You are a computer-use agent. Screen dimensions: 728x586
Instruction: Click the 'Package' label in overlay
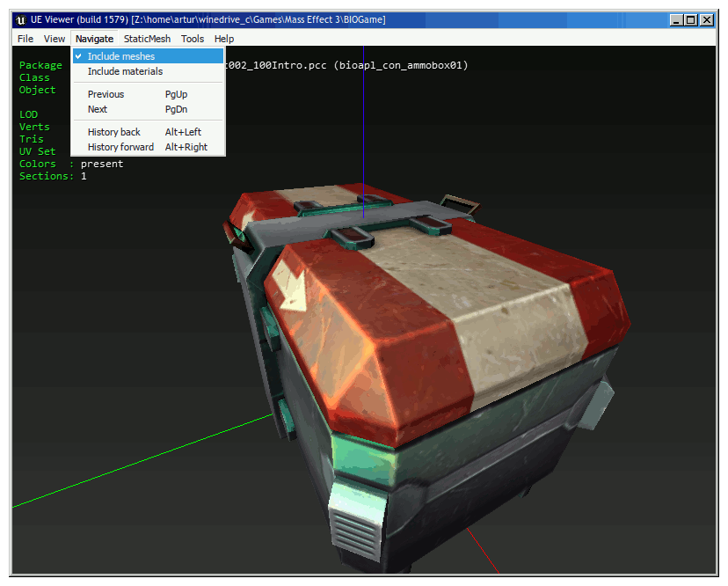tap(40, 65)
